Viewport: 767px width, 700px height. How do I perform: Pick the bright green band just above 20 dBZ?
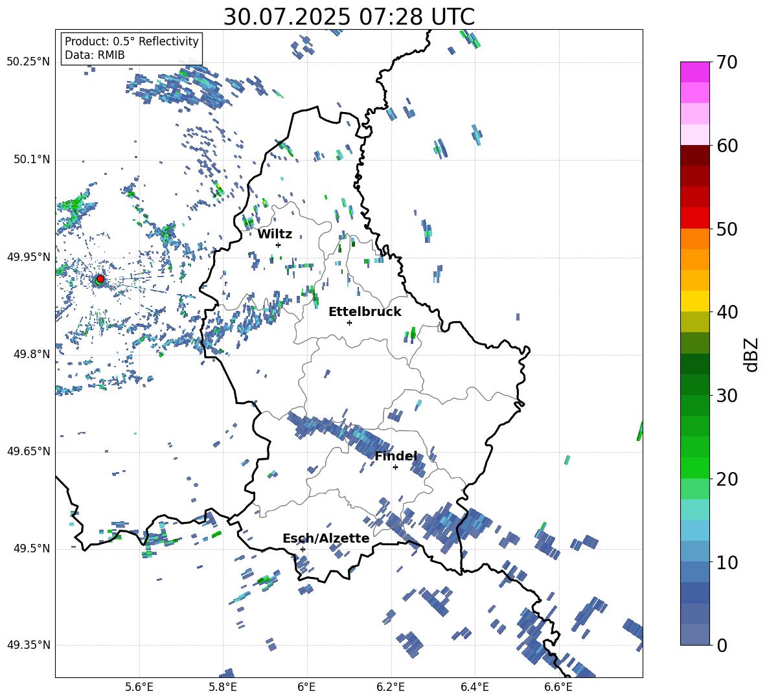tap(694, 468)
